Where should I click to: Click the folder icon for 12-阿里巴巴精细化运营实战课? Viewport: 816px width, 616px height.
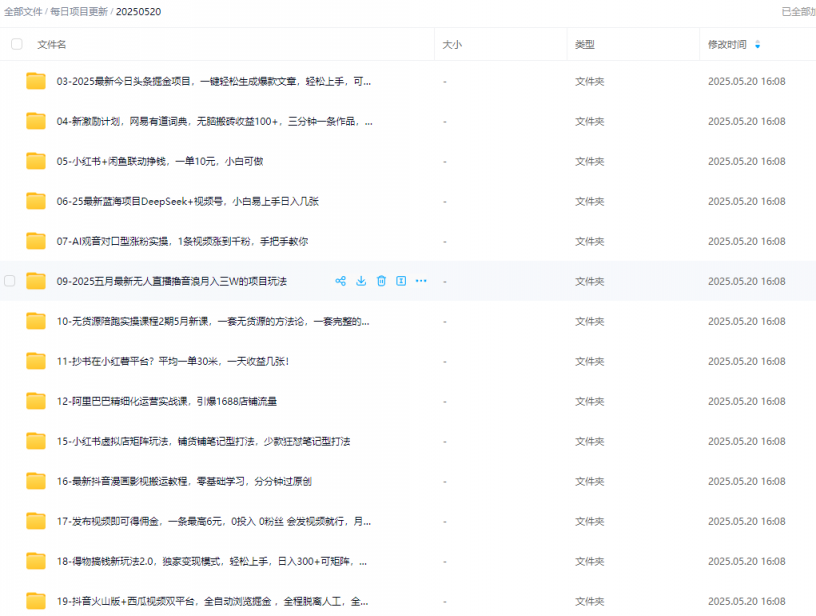point(36,401)
